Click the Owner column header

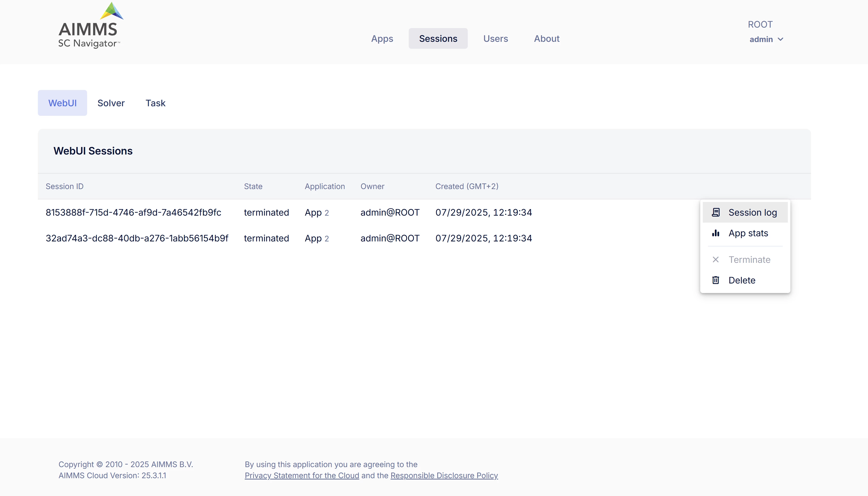coord(372,186)
